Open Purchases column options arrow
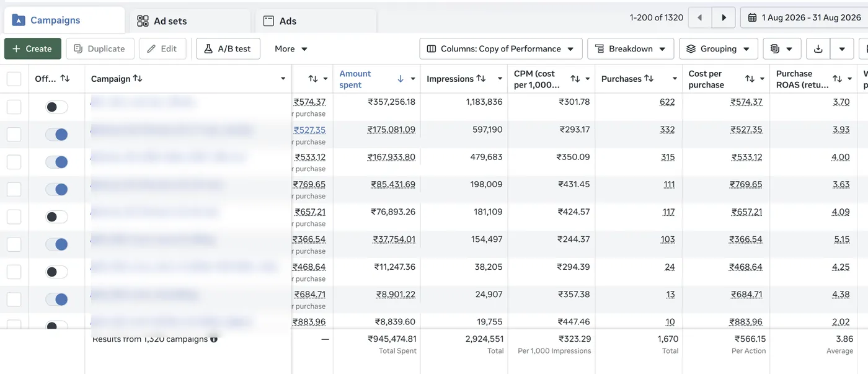Viewport: 868px width, 374px height. click(675, 79)
